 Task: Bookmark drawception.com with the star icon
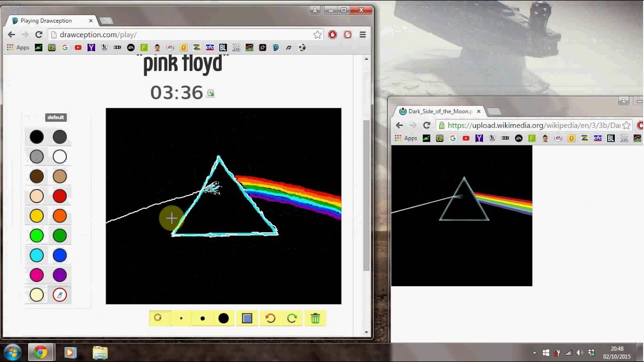coord(317,35)
